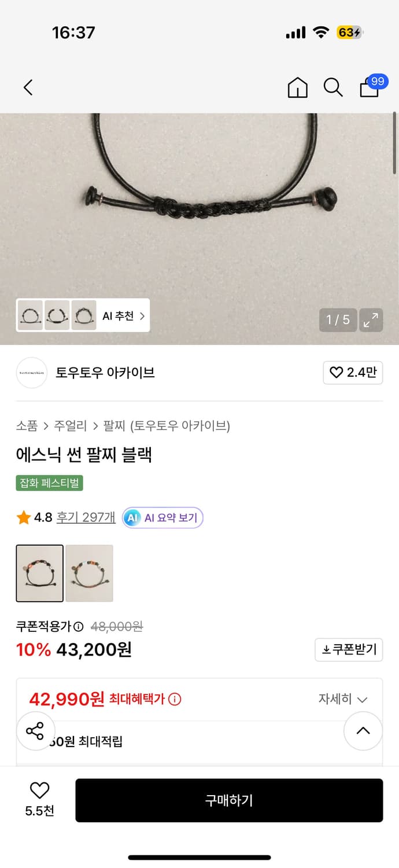Tap the AI badge next to 요약 보기
Viewport: 399px width, 868px height.
pos(131,517)
